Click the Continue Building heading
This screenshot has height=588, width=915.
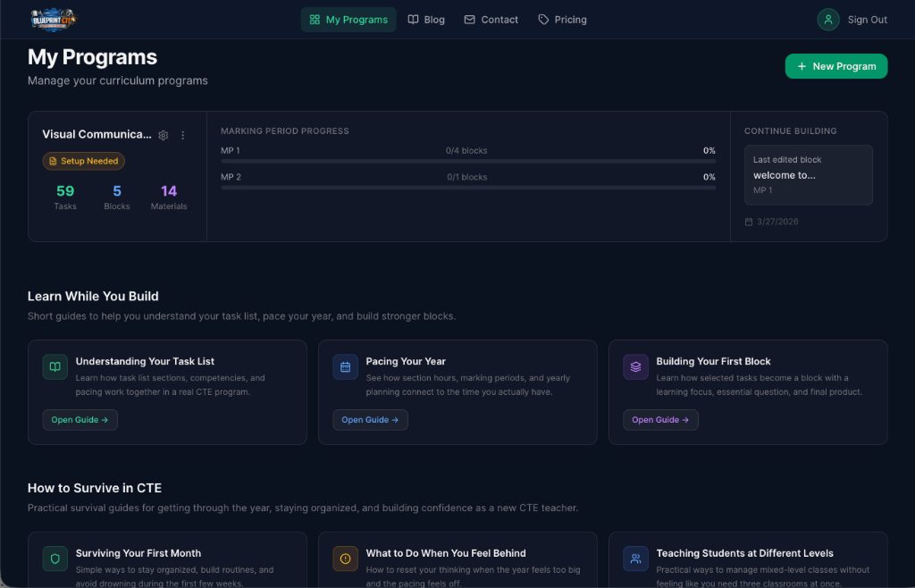tap(790, 131)
